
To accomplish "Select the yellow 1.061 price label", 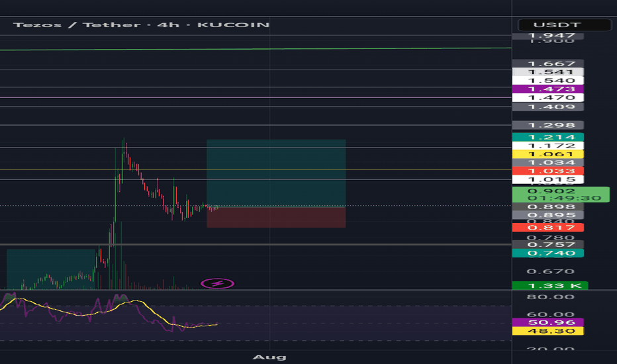I will coord(547,154).
